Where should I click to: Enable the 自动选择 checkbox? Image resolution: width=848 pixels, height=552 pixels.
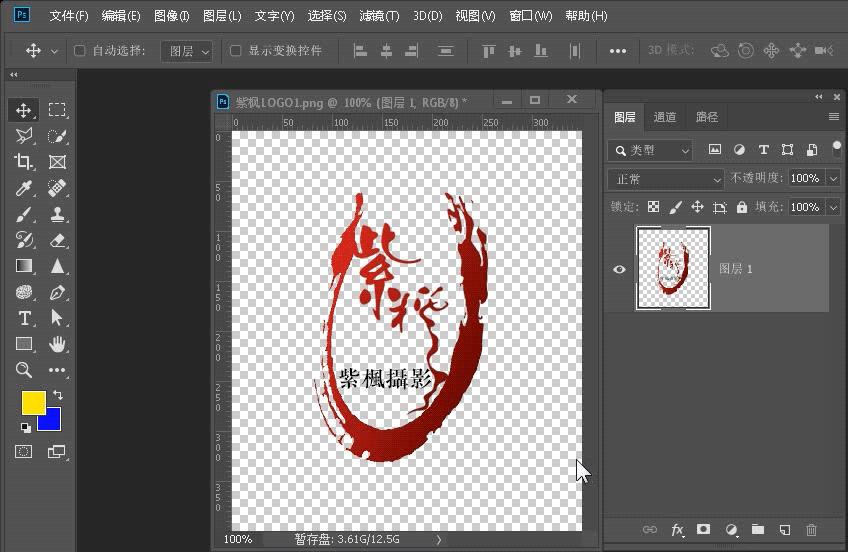pyautogui.click(x=80, y=51)
